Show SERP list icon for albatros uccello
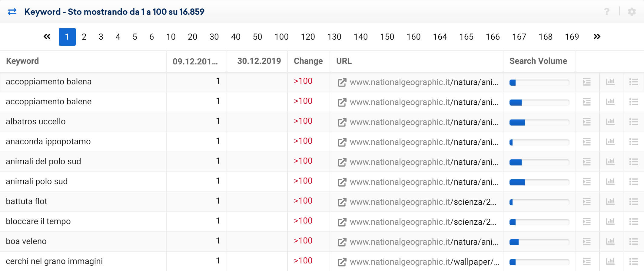Screen dimensions: 644x271 click(x=587, y=122)
